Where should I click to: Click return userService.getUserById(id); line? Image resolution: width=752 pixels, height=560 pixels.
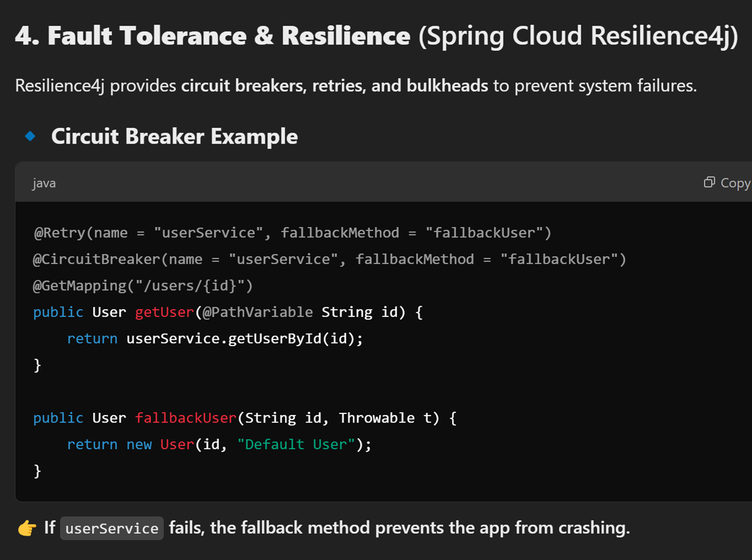[x=215, y=339]
